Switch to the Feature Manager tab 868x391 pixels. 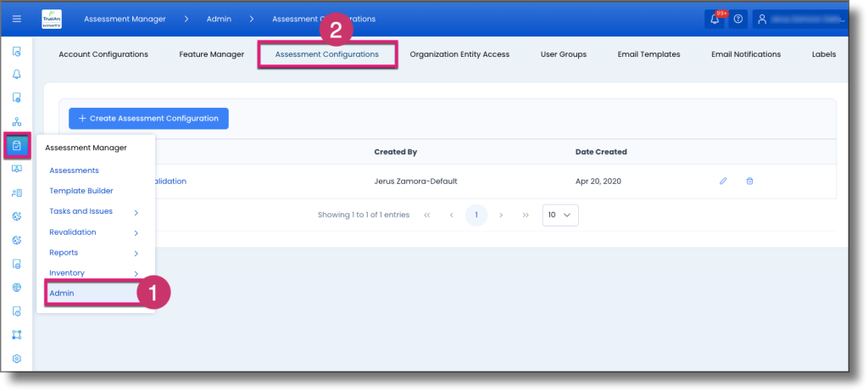tap(211, 54)
